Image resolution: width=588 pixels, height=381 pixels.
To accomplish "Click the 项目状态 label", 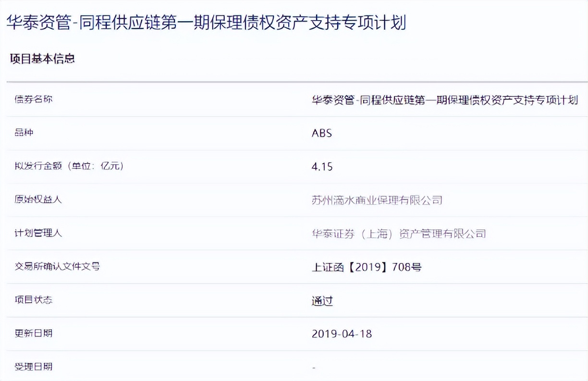I will click(33, 300).
